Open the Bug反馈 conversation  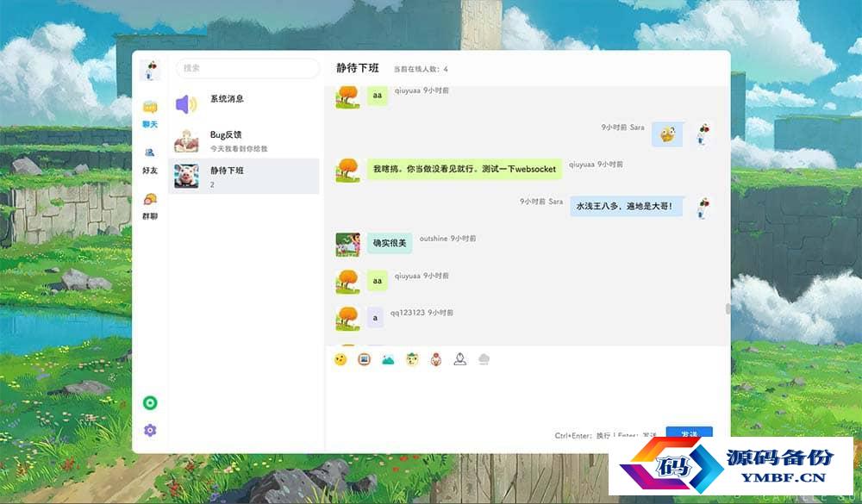244,140
